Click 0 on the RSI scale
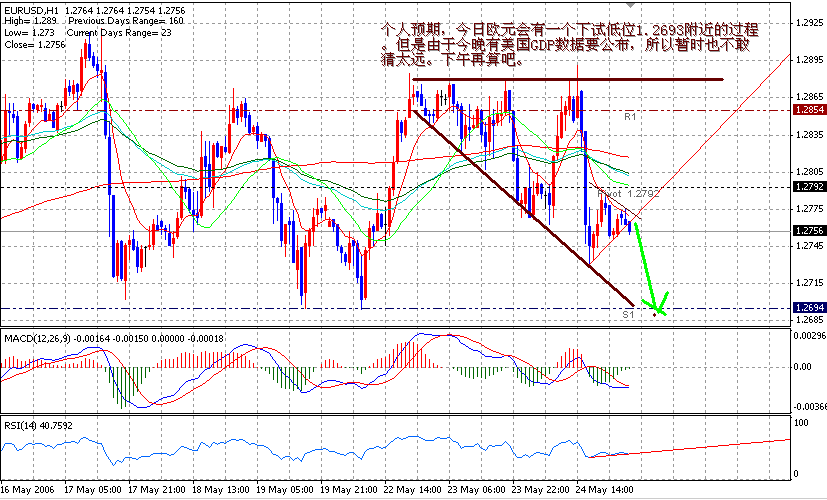The image size is (827, 500). 797,474
